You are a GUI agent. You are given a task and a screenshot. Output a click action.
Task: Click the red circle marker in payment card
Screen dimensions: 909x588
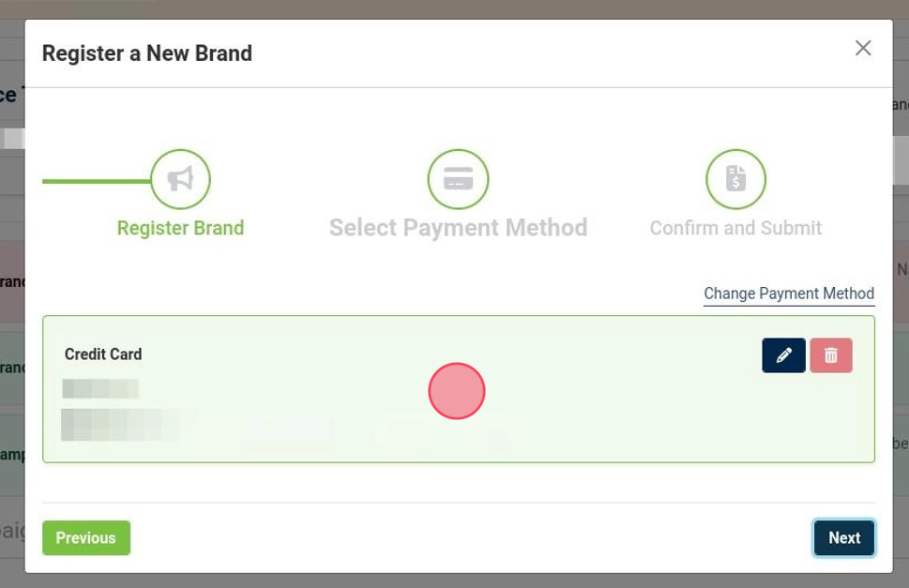(x=457, y=391)
